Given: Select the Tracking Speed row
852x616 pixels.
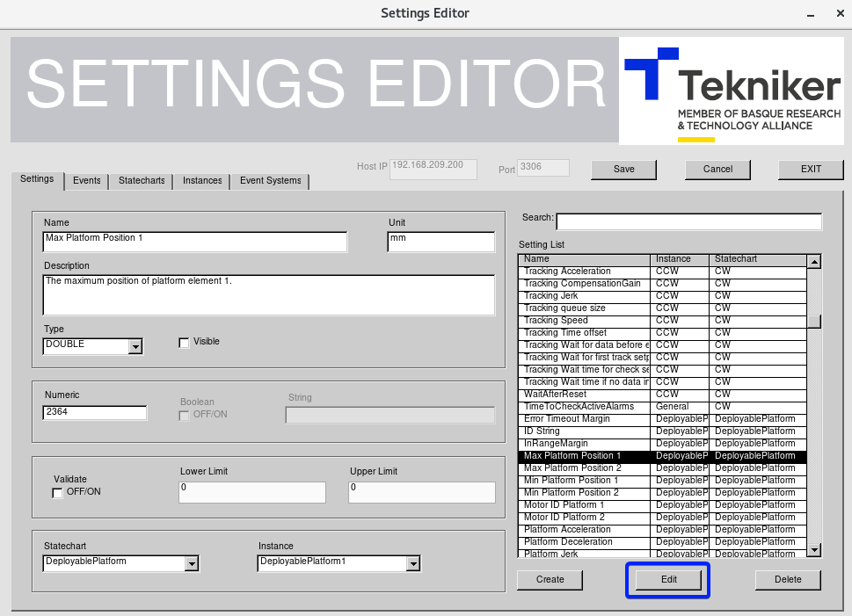Looking at the screenshot, I should pos(662,321).
